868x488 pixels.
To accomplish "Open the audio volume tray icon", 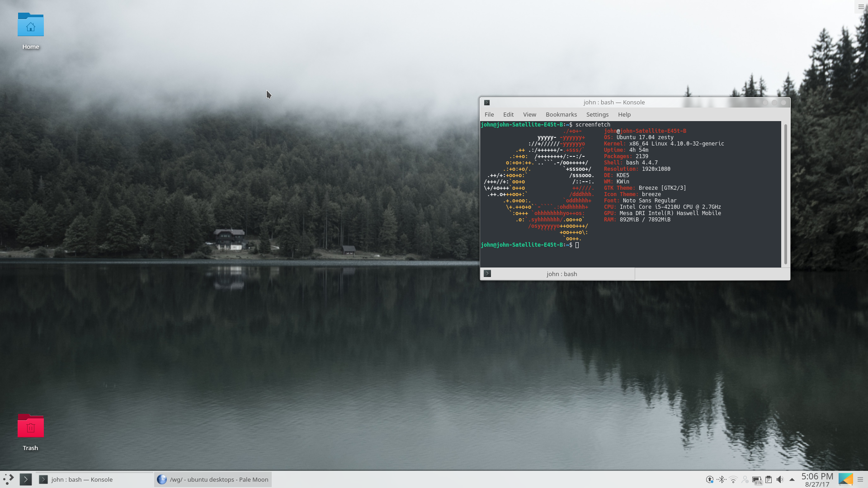I will pos(780,479).
